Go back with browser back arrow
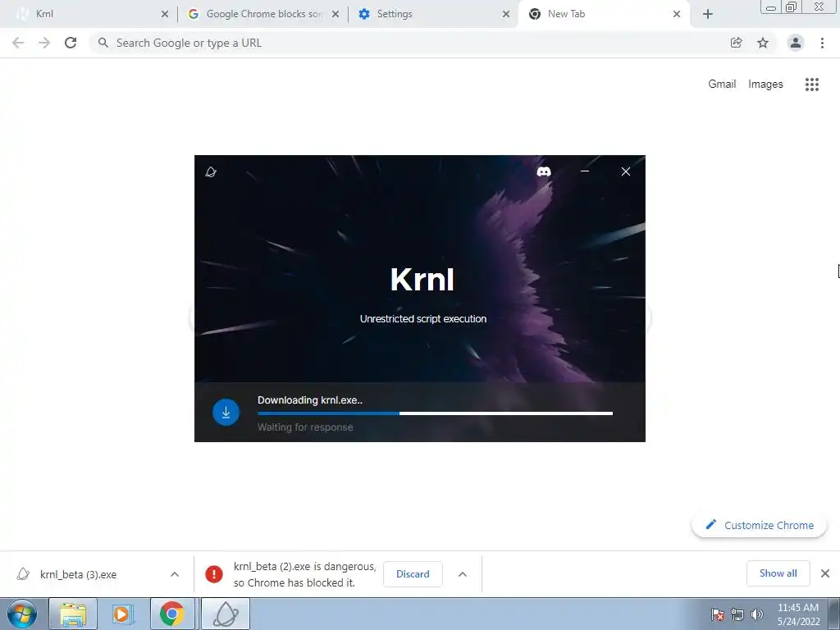This screenshot has width=840, height=630. [18, 43]
